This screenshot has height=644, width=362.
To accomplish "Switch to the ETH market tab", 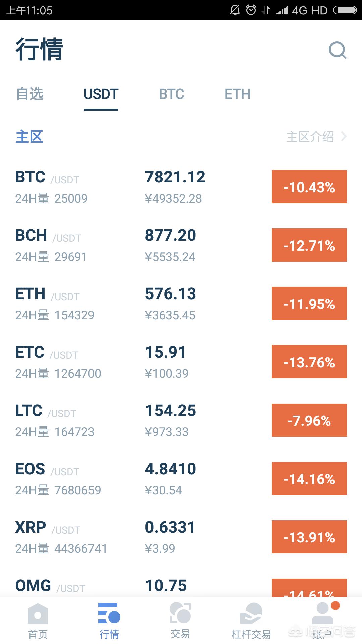I will [x=237, y=94].
